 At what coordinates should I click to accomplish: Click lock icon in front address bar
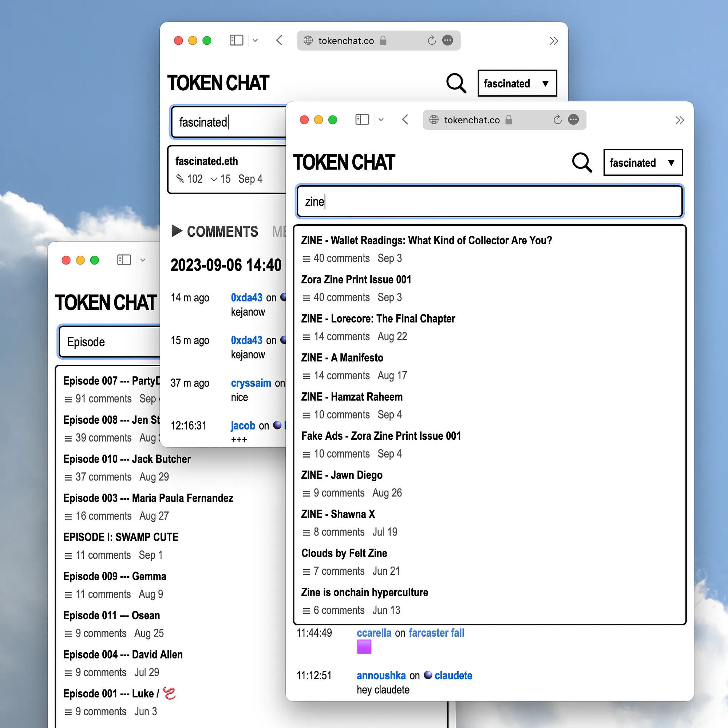pyautogui.click(x=509, y=120)
